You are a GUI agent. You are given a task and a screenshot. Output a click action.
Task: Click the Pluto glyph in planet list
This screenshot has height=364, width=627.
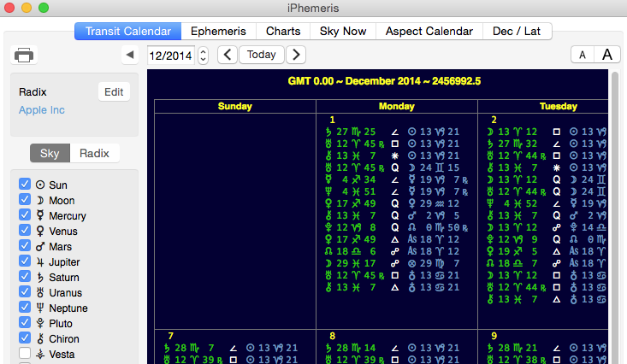pyautogui.click(x=40, y=323)
